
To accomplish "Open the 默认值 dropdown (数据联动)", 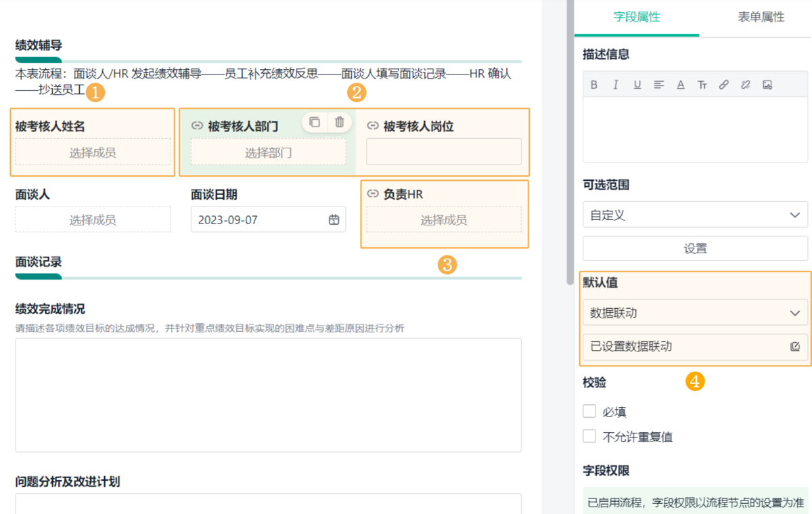I will 695,313.
